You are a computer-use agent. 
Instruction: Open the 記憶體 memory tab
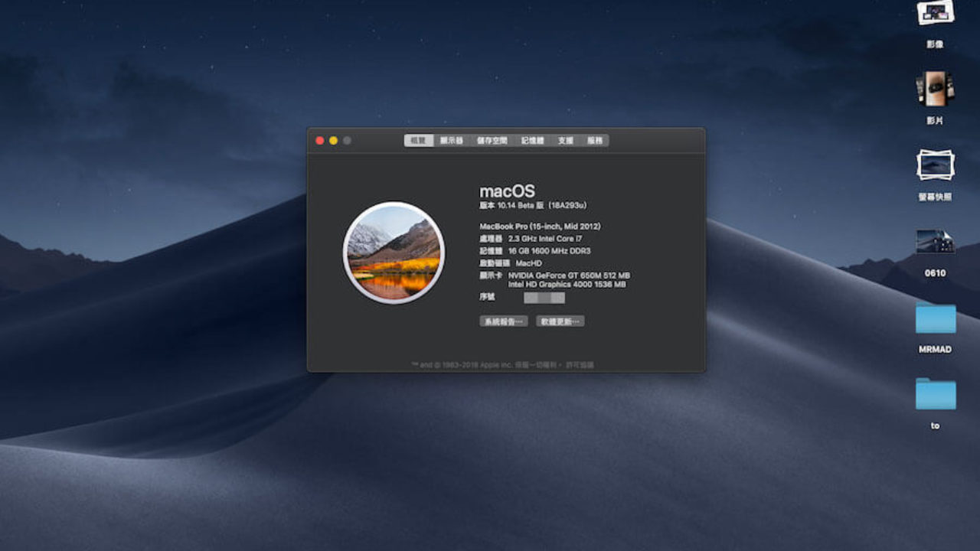[533, 141]
